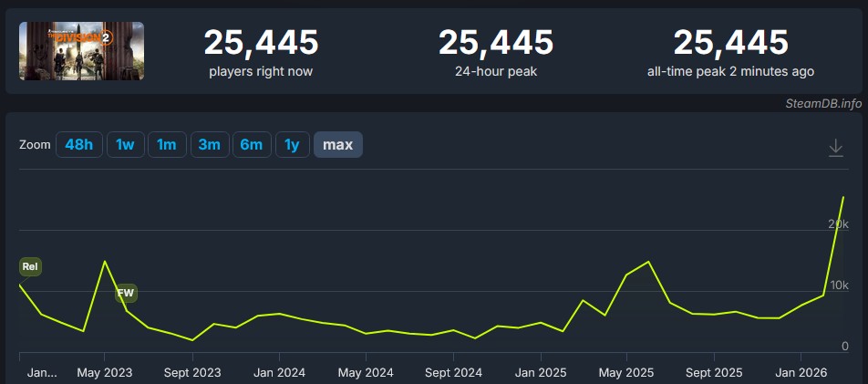Click the Jan 2024 x-axis label

click(x=279, y=372)
